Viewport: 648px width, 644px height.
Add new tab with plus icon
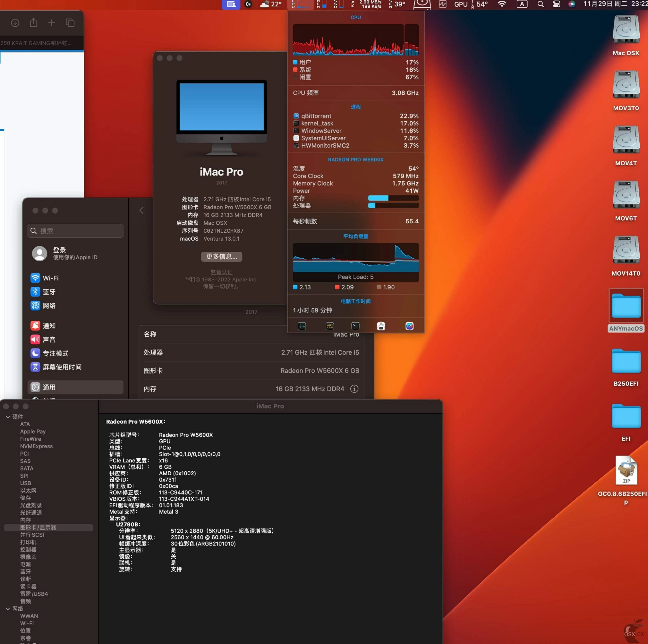click(x=51, y=23)
